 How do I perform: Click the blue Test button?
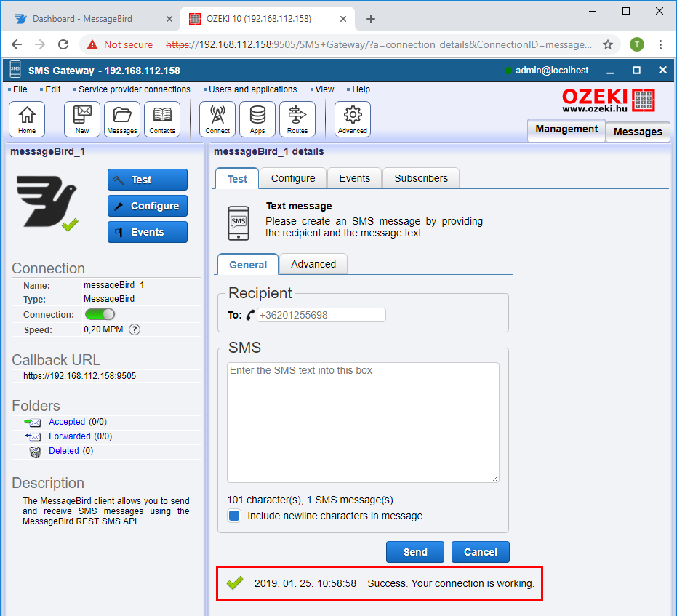click(148, 180)
